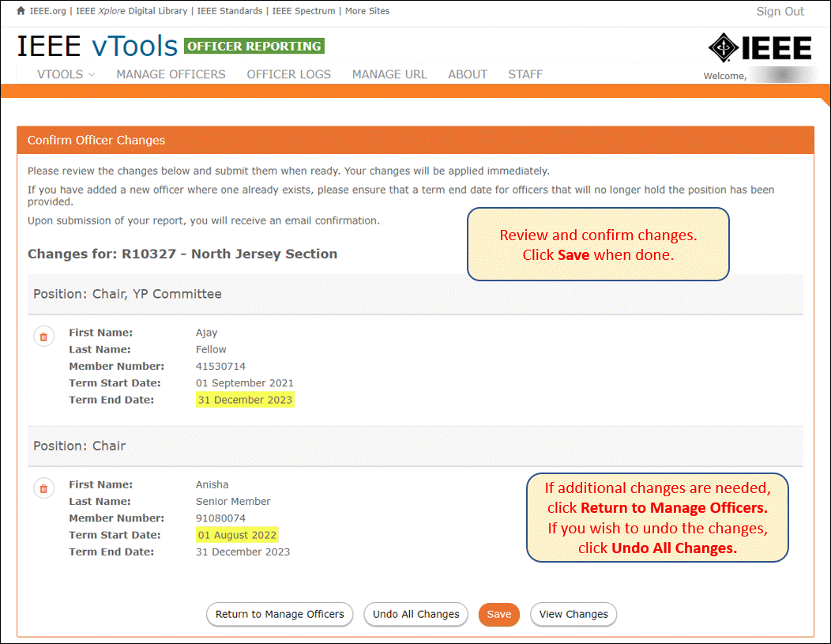Viewport: 831px width, 644px height.
Task: Select the About menu item
Action: 468,74
